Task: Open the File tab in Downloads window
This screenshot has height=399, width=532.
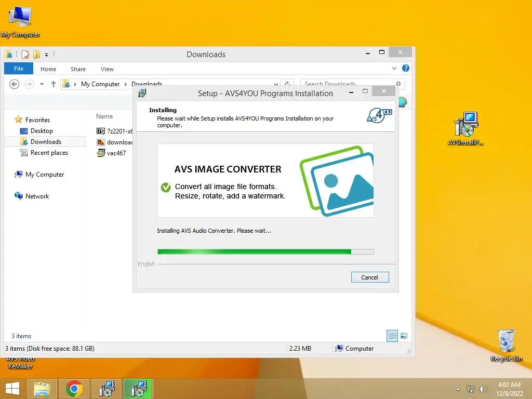Action: [19, 69]
